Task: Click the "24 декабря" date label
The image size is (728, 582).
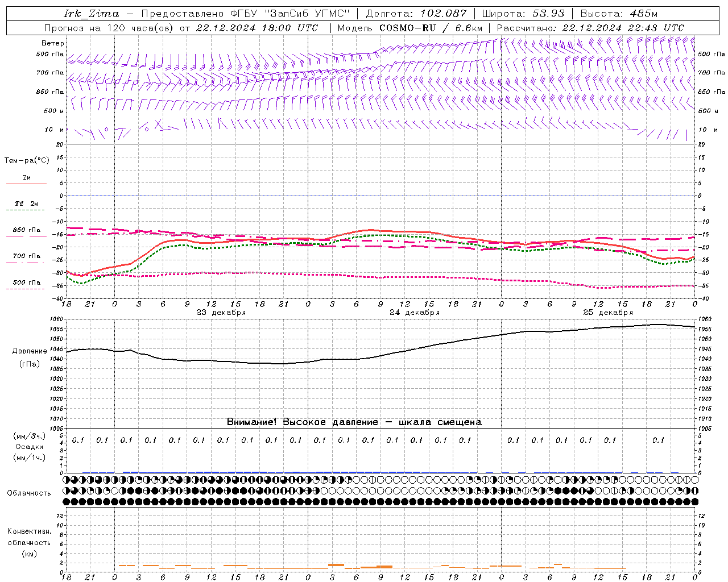Action: coord(415,313)
